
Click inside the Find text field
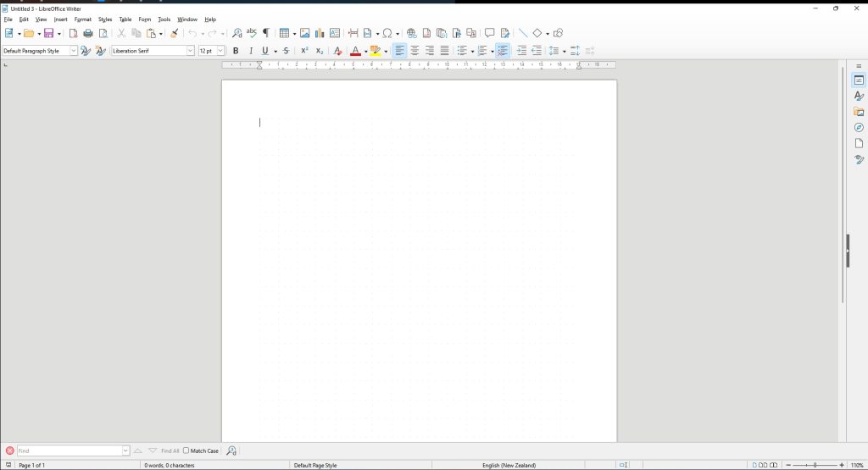point(70,451)
